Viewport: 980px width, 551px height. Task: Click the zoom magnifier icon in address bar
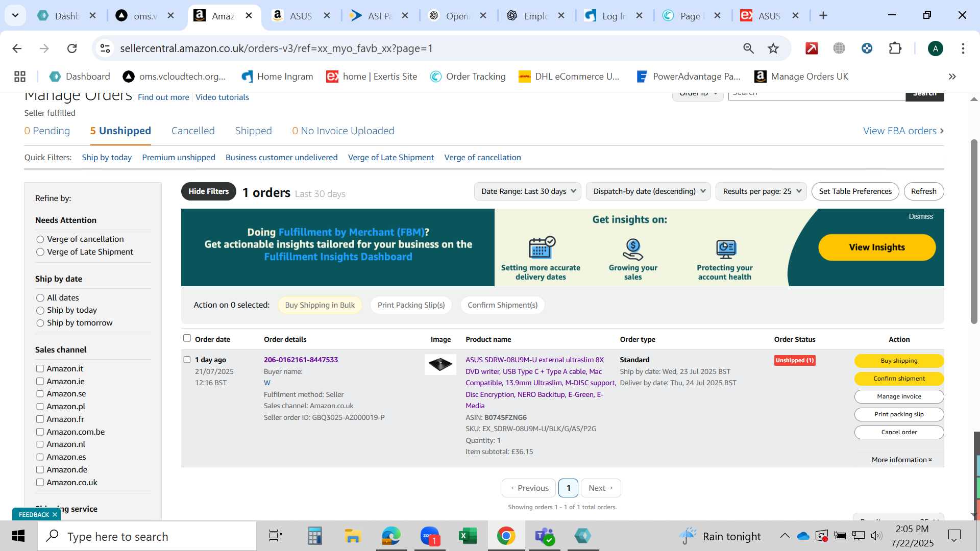tap(748, 48)
